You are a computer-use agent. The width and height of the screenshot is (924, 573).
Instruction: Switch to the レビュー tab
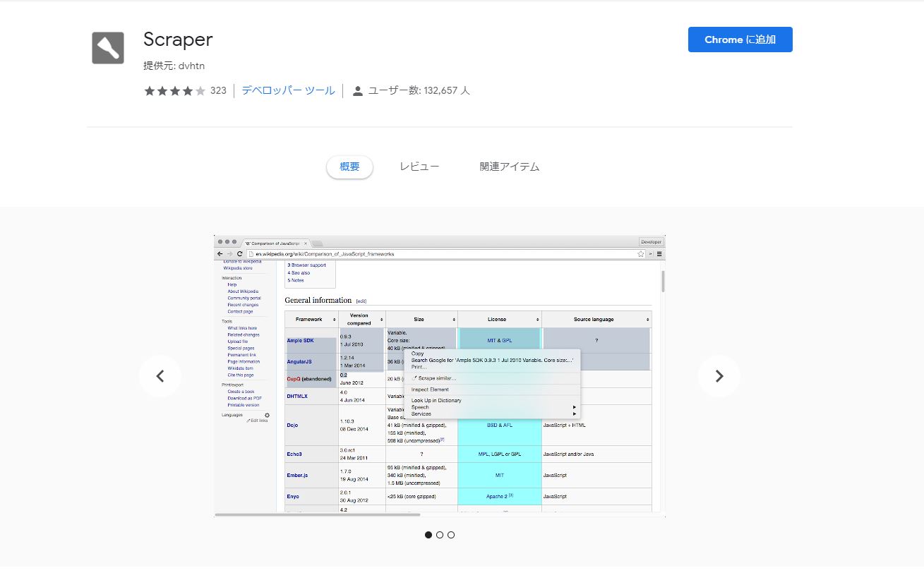(x=419, y=167)
